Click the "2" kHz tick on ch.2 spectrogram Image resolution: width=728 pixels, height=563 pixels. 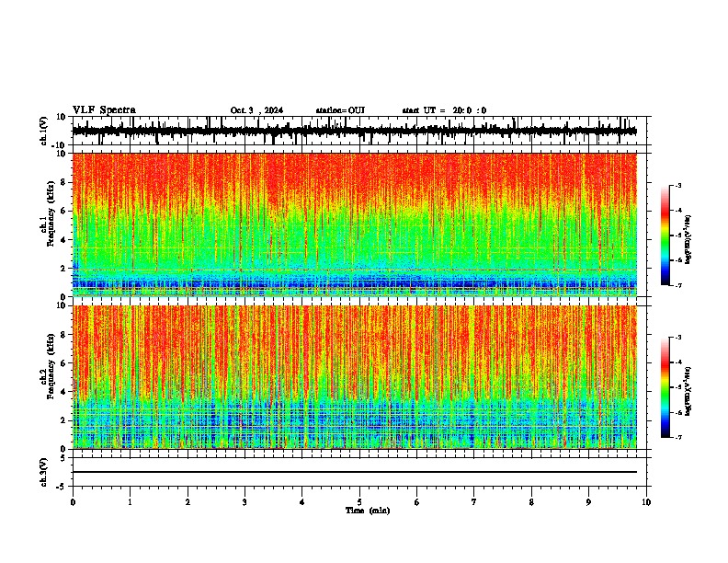coord(64,420)
